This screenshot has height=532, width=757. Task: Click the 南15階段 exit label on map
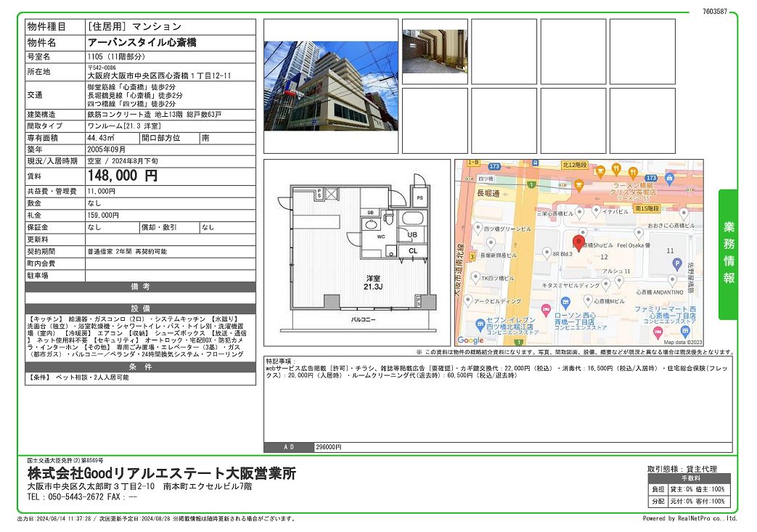tap(647, 208)
